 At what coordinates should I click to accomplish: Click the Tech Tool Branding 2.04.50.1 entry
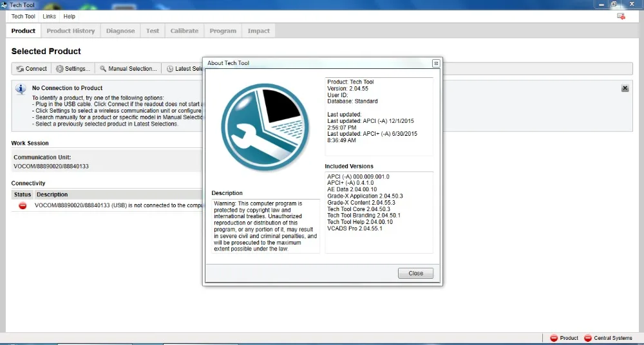tap(363, 215)
